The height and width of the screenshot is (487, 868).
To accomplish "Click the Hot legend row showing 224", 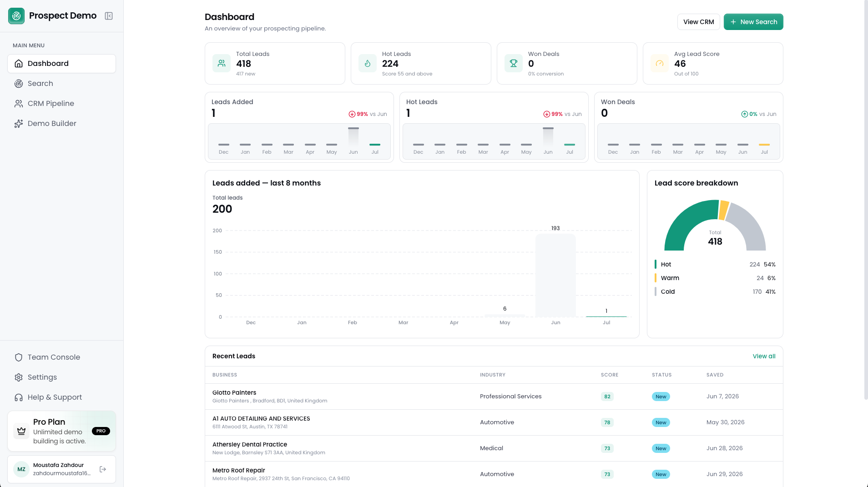I will click(715, 264).
